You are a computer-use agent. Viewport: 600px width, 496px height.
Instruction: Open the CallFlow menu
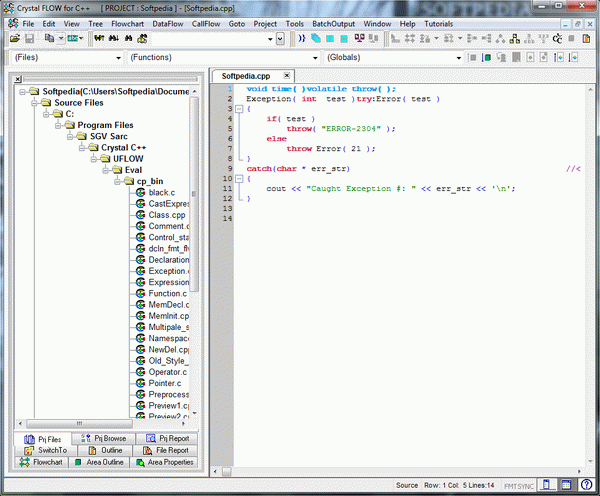coord(206,24)
